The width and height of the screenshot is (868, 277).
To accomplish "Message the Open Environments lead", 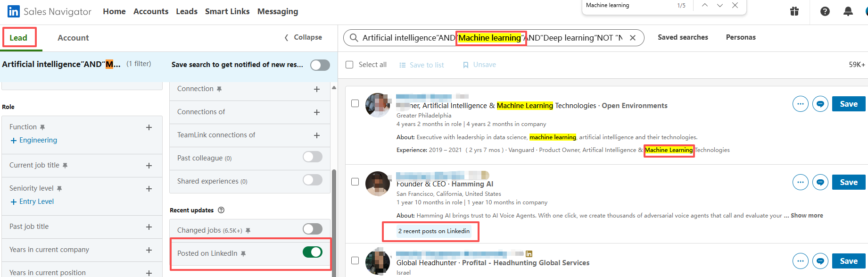I will tap(820, 104).
